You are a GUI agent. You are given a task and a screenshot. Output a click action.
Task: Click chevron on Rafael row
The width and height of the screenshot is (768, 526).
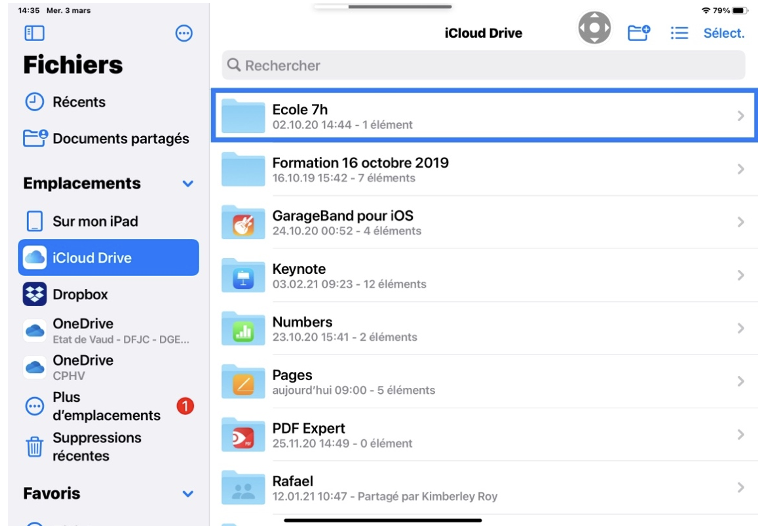(x=741, y=488)
